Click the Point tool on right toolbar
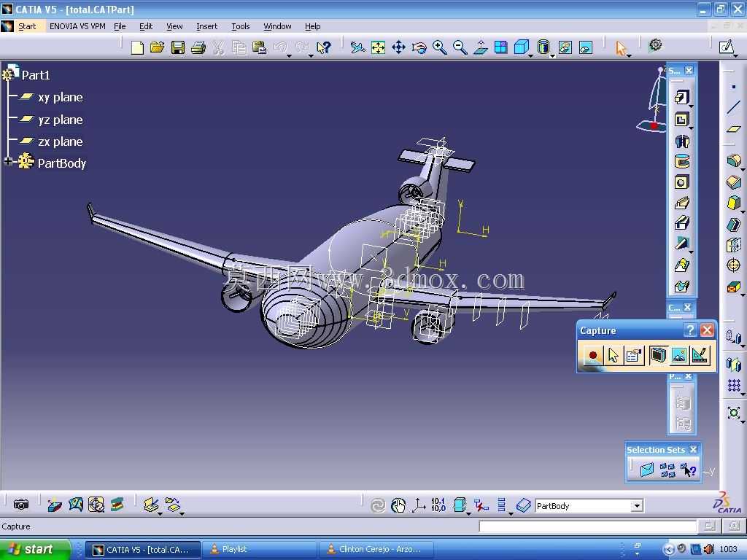Screen dimensions: 747x560 click(734, 87)
